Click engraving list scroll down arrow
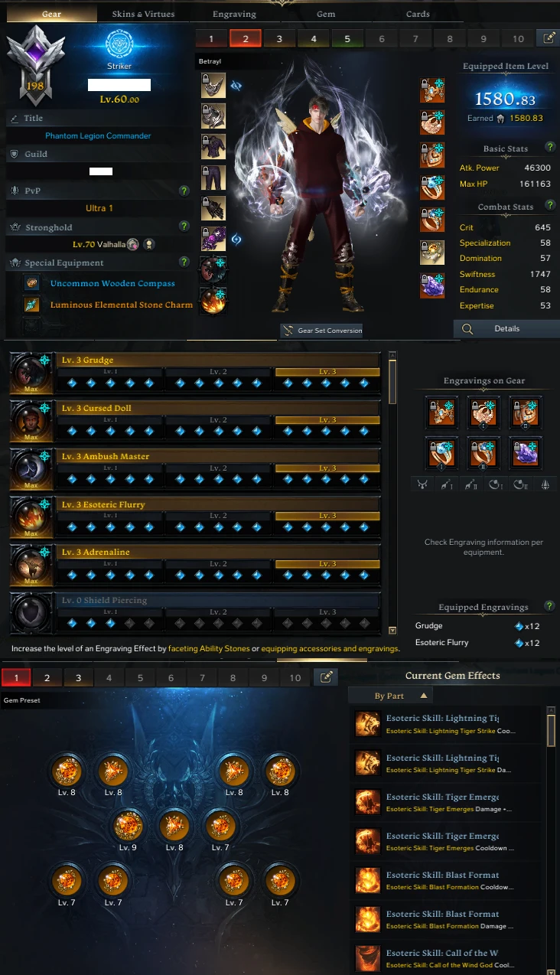560x975 pixels. [392, 631]
